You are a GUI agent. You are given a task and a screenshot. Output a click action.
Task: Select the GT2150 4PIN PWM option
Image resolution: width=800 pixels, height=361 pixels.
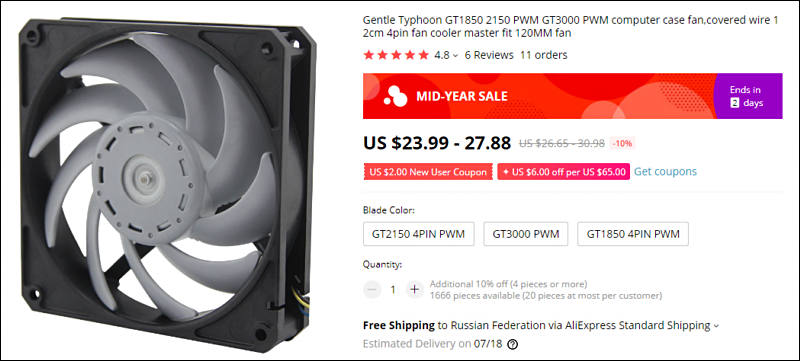(x=418, y=234)
